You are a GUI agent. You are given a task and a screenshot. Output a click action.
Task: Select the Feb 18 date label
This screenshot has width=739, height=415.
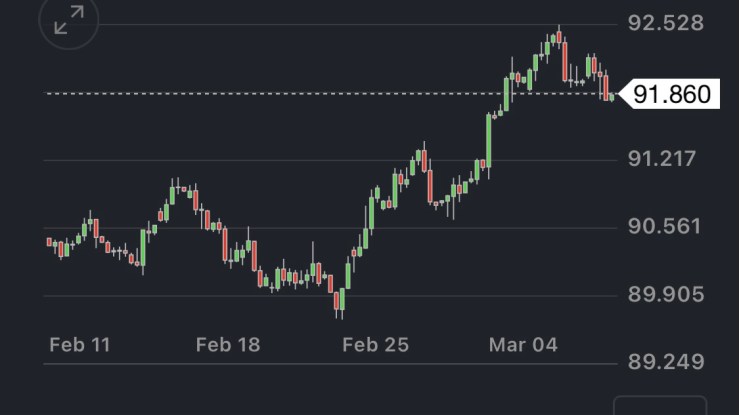pos(227,345)
